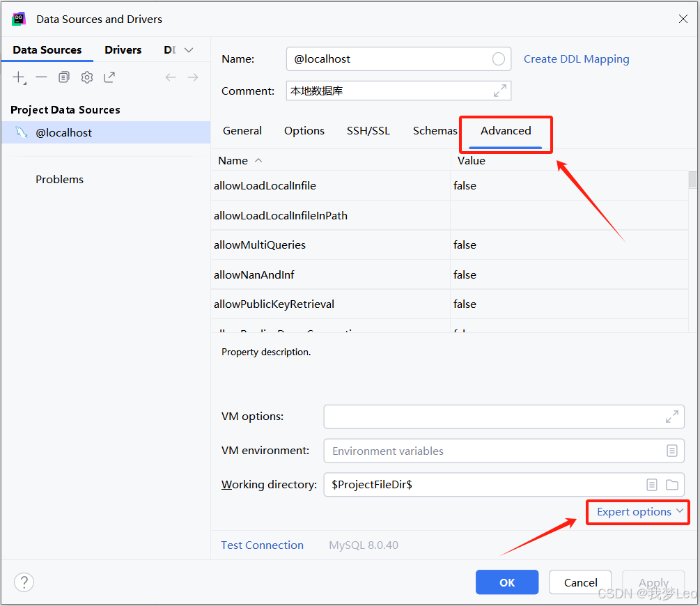700x606 pixels.
Task: Click the Apply button
Action: (653, 582)
